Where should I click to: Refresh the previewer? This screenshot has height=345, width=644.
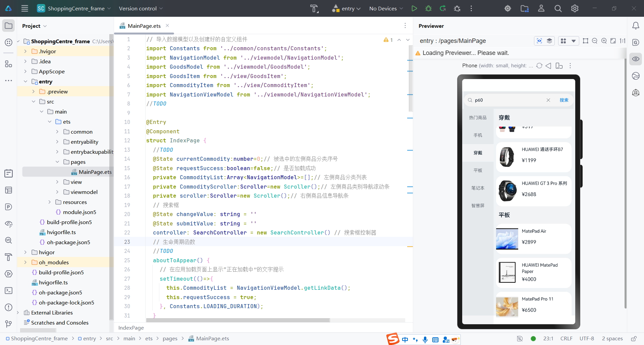pos(539,66)
